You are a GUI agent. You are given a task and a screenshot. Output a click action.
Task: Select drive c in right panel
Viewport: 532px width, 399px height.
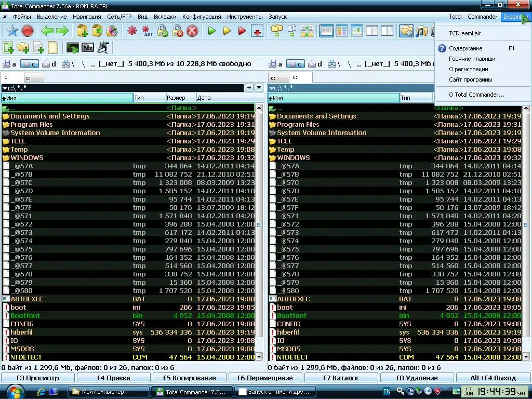[296, 64]
